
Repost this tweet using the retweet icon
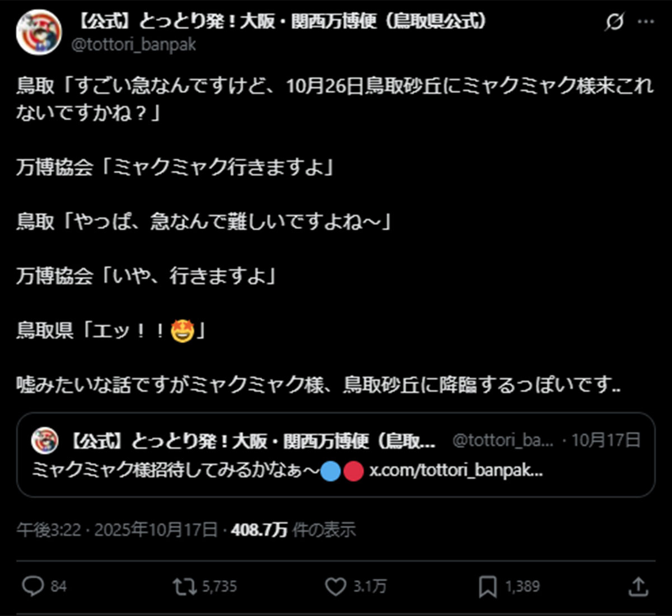tap(184, 586)
